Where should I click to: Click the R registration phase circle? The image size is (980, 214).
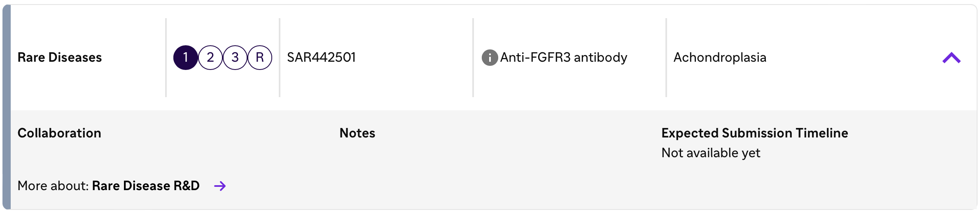[260, 58]
